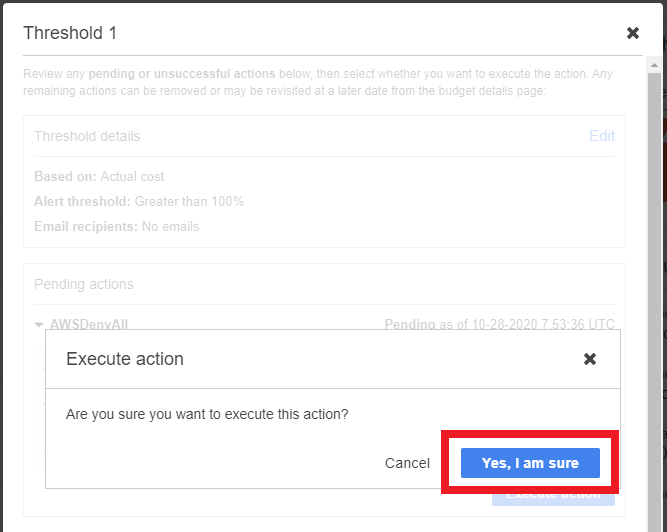Click the Based on Actual cost line
Image resolution: width=667 pixels, height=532 pixels.
tap(99, 176)
